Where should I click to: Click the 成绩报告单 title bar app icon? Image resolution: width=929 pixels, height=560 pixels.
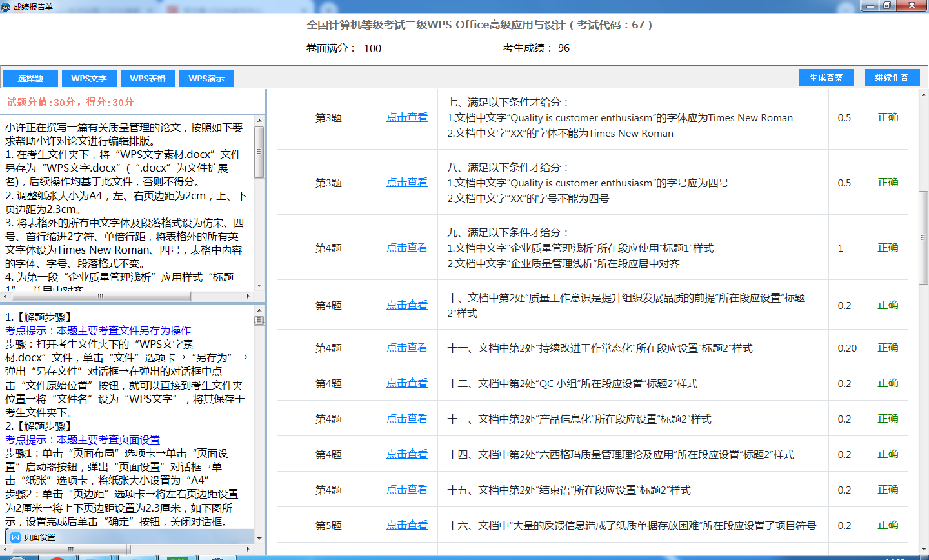pyautogui.click(x=6, y=6)
